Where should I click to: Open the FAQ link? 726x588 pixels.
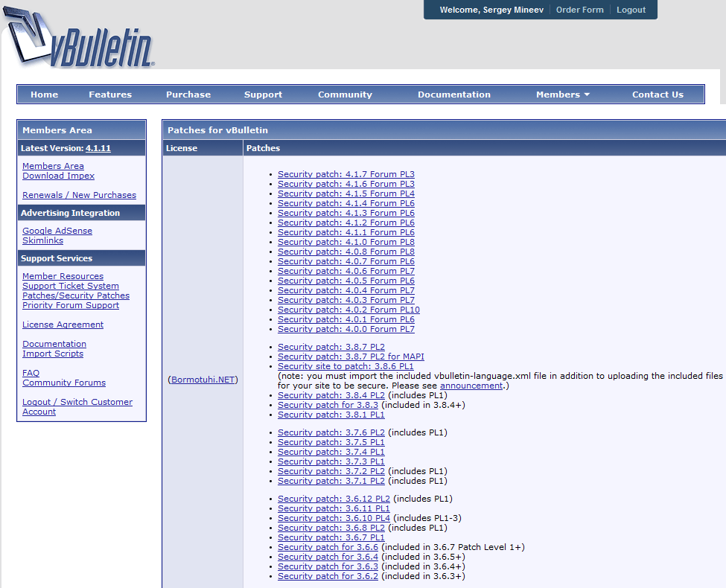[x=31, y=373]
